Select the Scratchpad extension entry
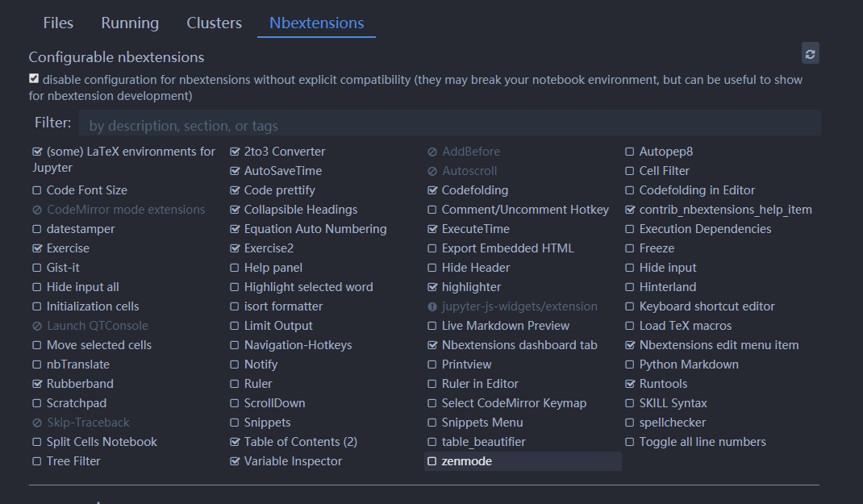The height and width of the screenshot is (504, 863). click(x=76, y=403)
